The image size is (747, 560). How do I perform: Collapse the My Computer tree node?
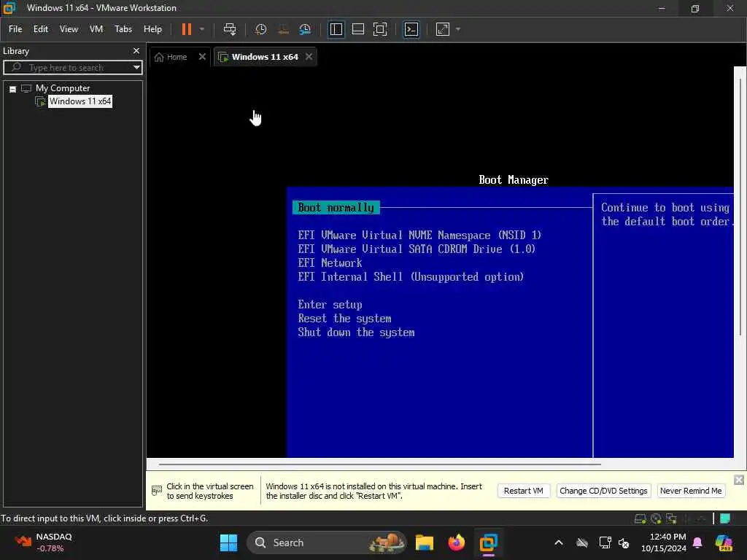pos(13,89)
